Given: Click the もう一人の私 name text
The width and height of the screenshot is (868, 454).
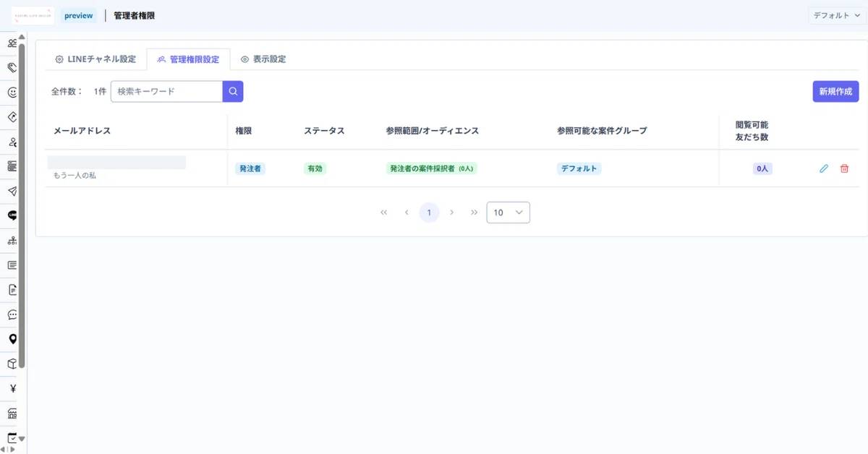Looking at the screenshot, I should pos(75,176).
